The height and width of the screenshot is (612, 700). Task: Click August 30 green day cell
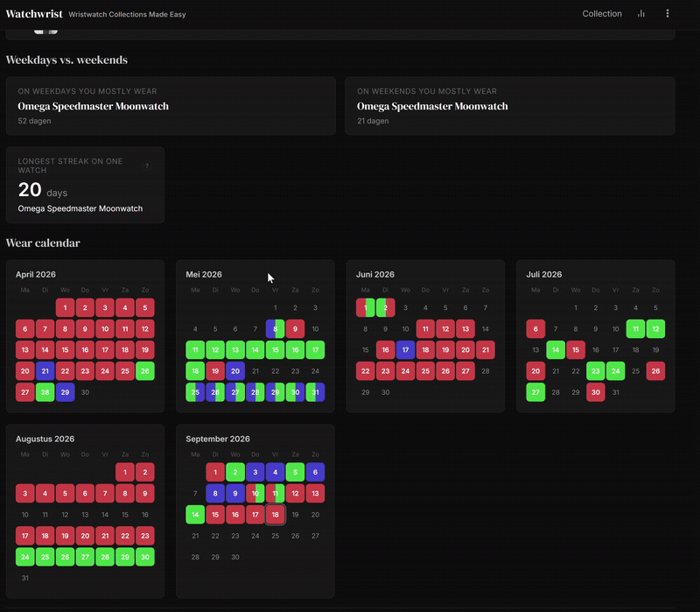click(x=145, y=557)
